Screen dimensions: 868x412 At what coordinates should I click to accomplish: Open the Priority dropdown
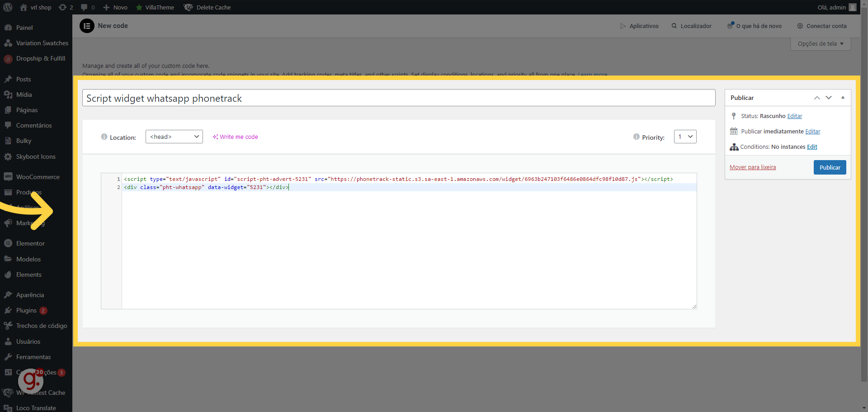click(x=685, y=137)
